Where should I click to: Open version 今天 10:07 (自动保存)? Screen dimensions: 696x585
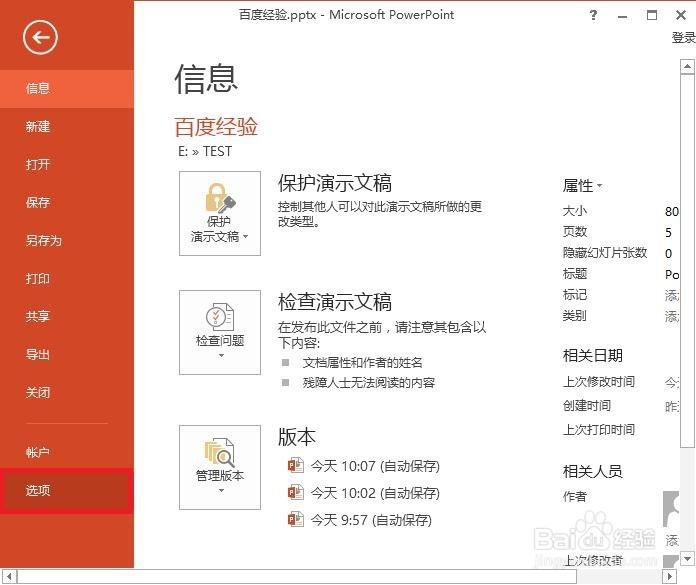point(375,466)
